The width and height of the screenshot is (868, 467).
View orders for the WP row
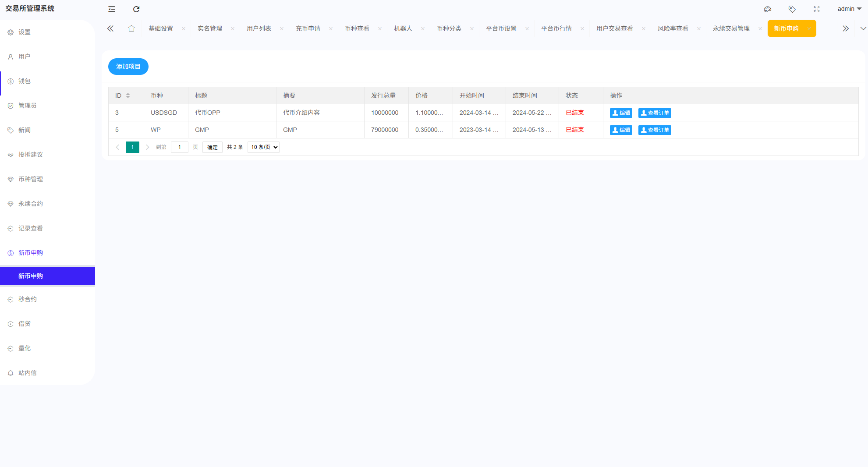click(x=654, y=130)
